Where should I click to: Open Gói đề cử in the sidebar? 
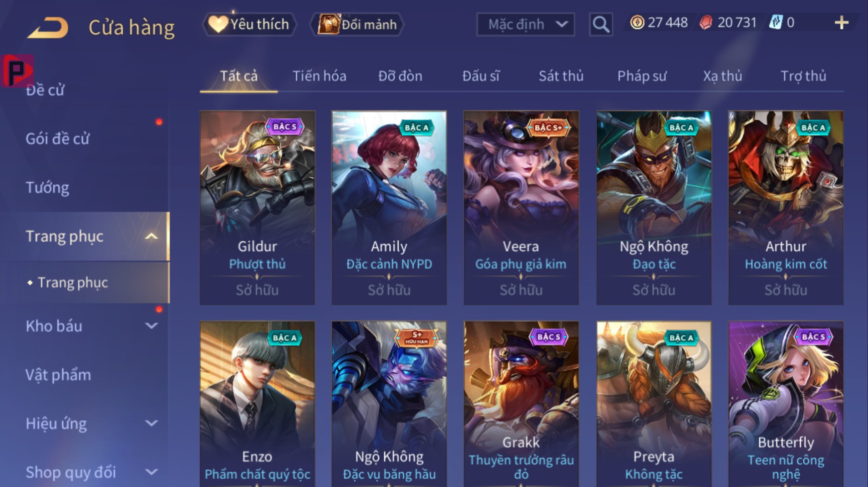coord(57,139)
